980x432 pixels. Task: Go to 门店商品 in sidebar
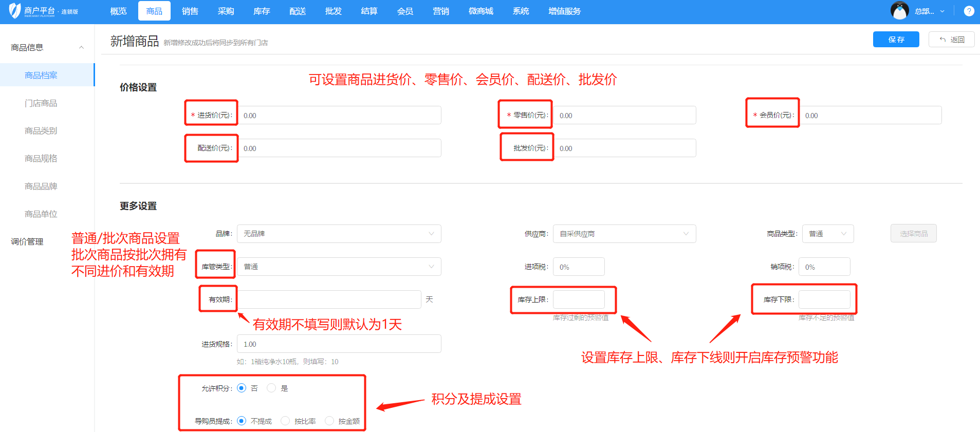click(x=41, y=103)
